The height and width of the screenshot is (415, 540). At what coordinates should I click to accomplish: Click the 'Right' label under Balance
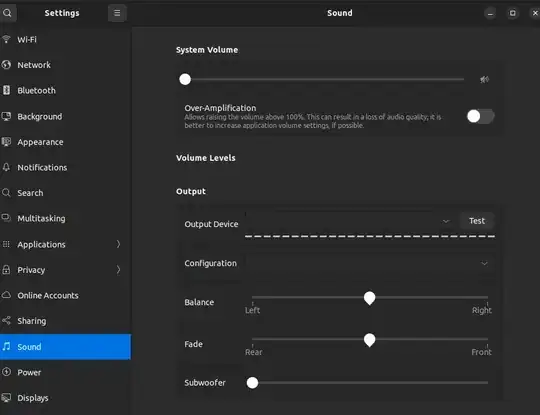[x=481, y=310]
